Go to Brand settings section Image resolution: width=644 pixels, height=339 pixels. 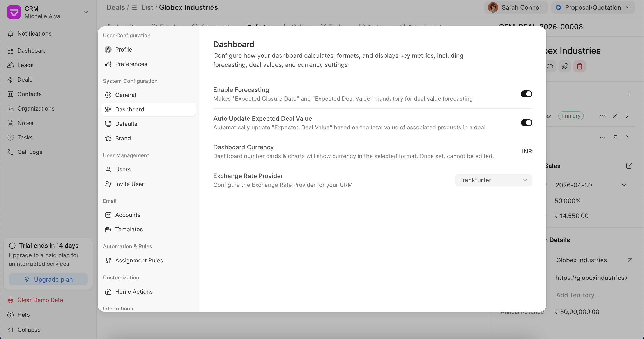tap(123, 138)
